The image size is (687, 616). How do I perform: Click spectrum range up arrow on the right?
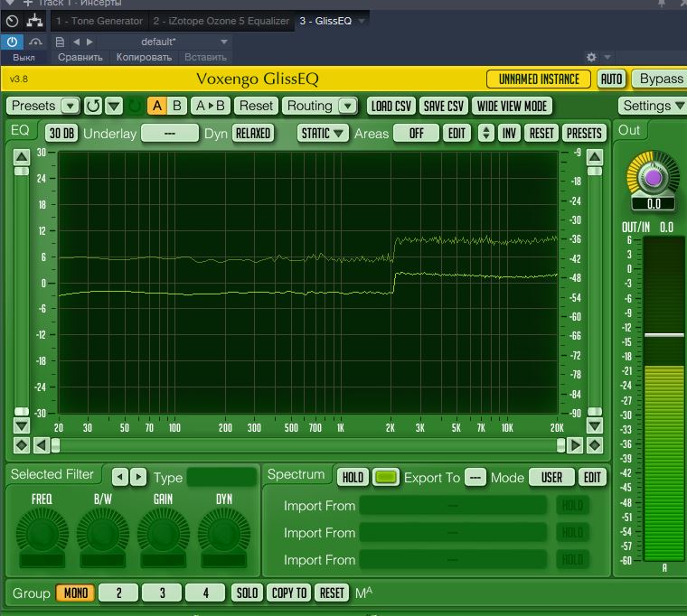tap(595, 157)
